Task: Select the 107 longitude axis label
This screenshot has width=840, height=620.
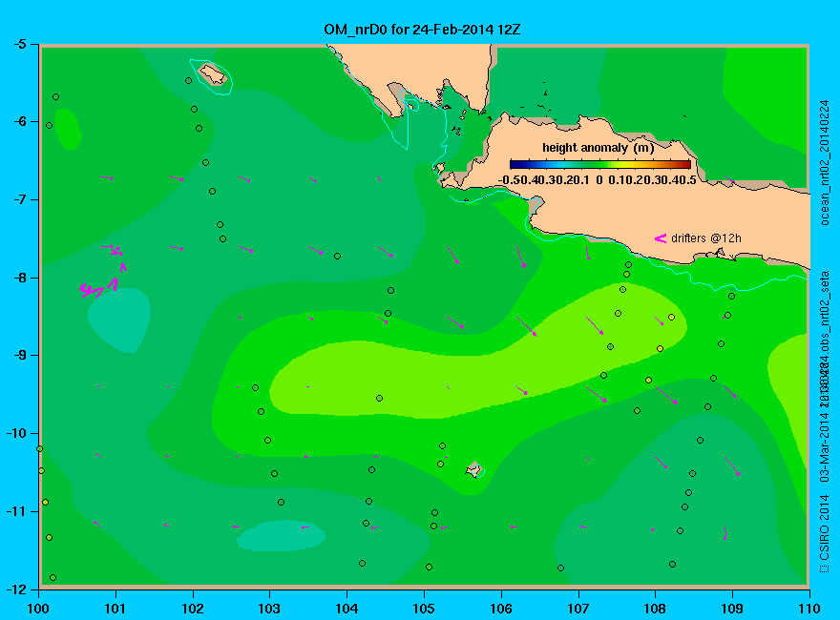Action: pyautogui.click(x=578, y=609)
